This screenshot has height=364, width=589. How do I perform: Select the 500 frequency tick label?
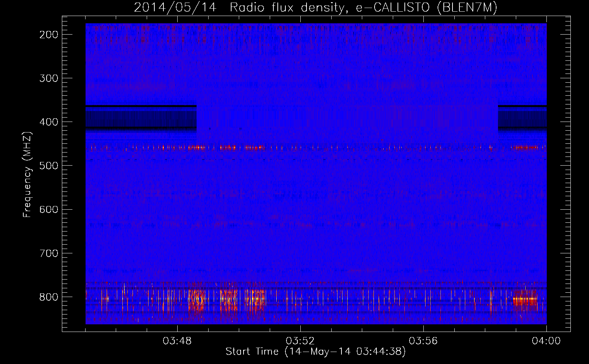[x=49, y=166]
